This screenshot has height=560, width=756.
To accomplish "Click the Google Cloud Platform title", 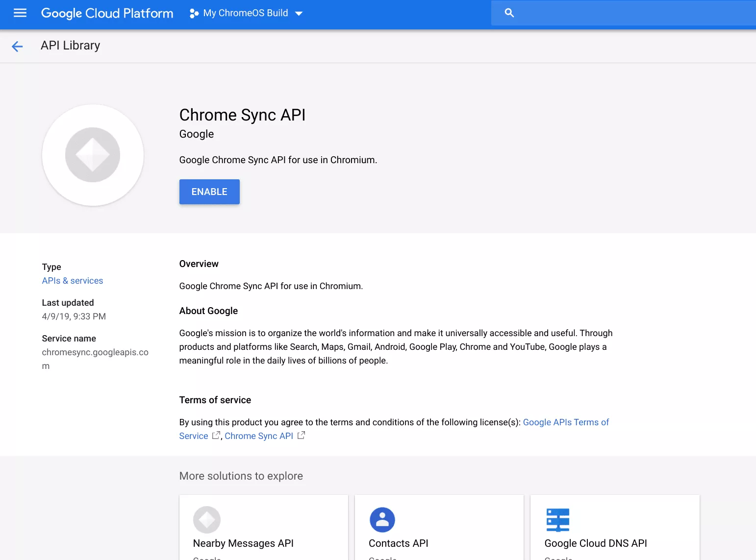I will pos(107,13).
